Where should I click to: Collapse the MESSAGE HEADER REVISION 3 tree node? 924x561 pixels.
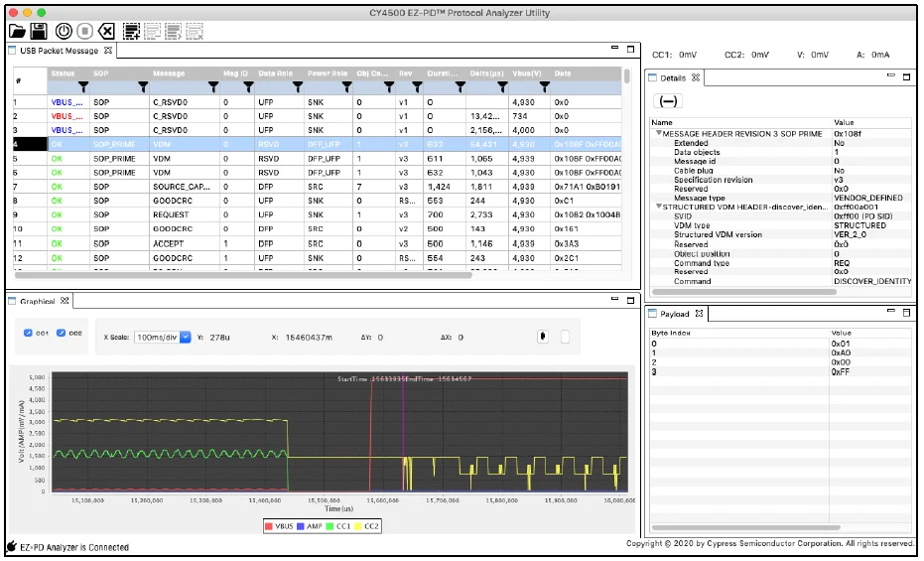click(657, 133)
